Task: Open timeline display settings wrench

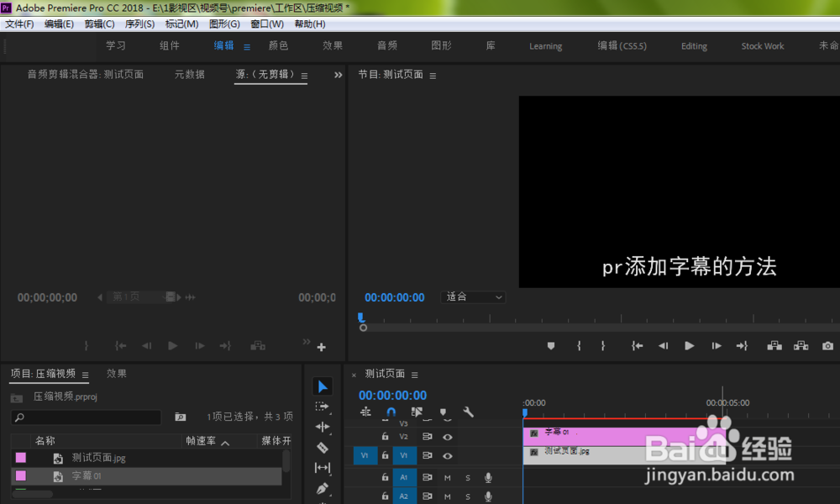Action: coord(468,412)
